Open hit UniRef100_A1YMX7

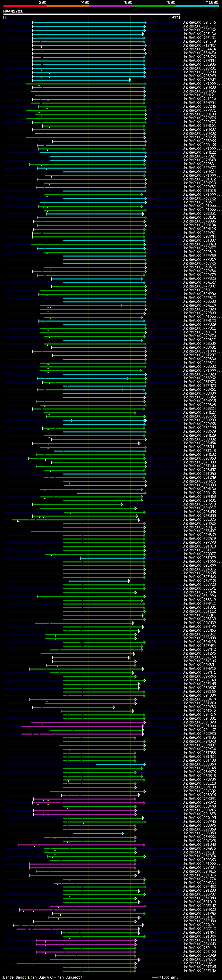(x=199, y=45)
